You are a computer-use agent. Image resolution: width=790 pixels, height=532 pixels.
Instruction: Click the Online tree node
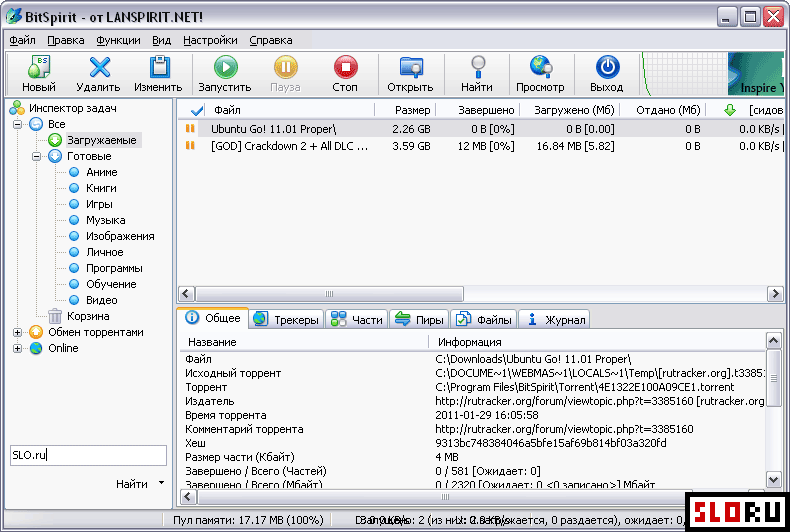63,348
